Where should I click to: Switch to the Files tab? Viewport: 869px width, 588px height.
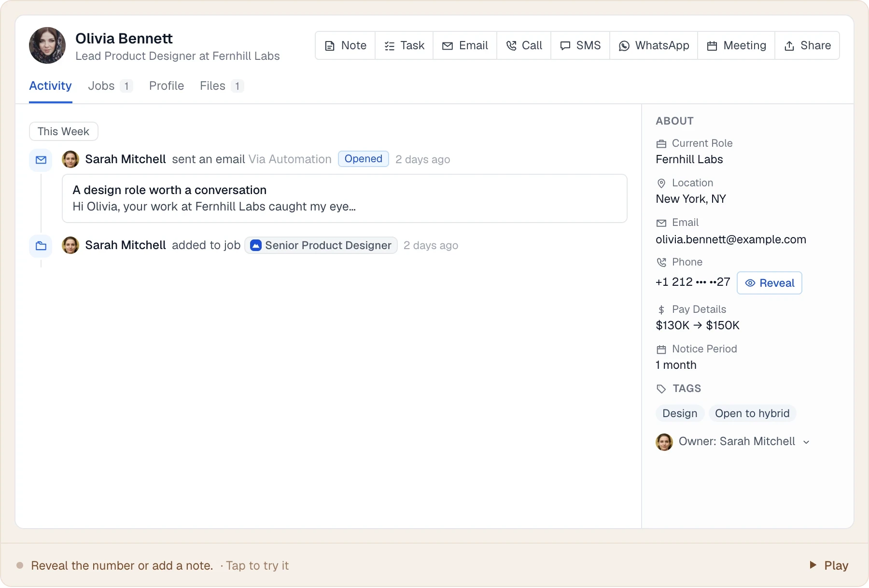click(x=222, y=86)
